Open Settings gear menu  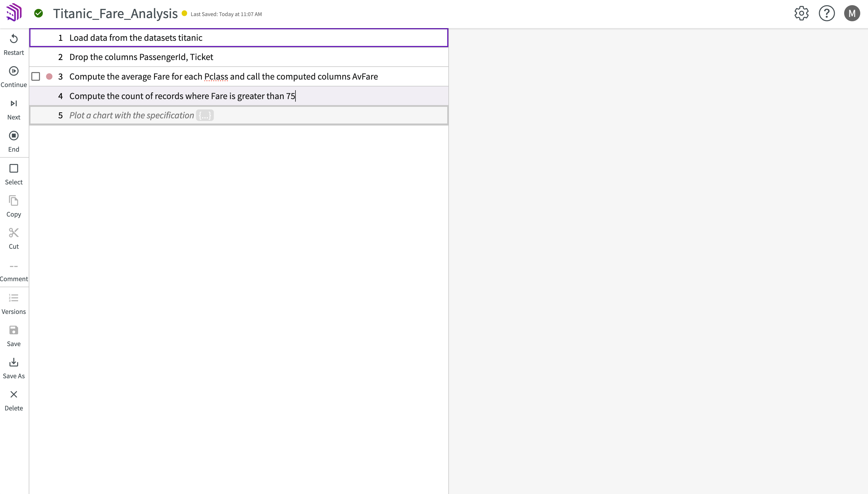(802, 13)
